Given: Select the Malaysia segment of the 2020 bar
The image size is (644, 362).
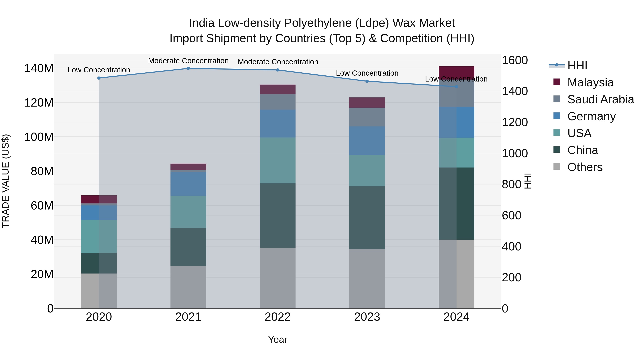Looking at the screenshot, I should pyautogui.click(x=99, y=200).
